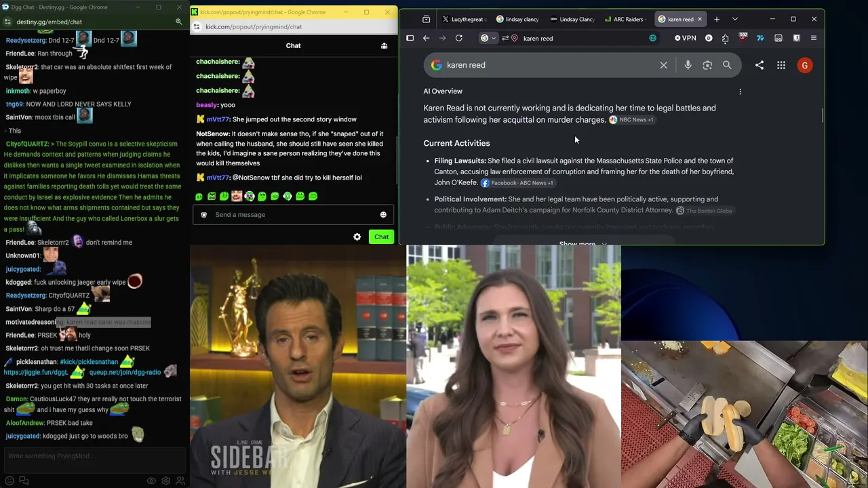Open the blue 7TV extension icon
Image resolution: width=868 pixels, height=488 pixels.
pyautogui.click(x=761, y=38)
